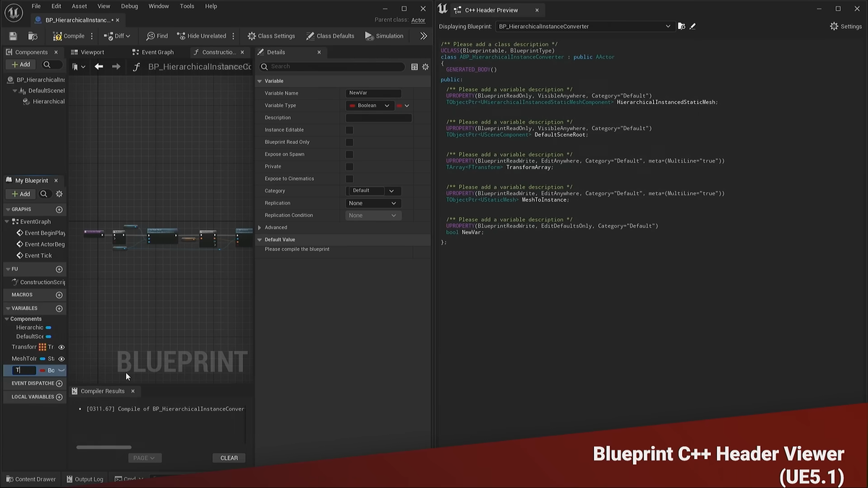Switch to the Event Graph tab
Viewport: 868px width, 488px height.
(x=153, y=52)
